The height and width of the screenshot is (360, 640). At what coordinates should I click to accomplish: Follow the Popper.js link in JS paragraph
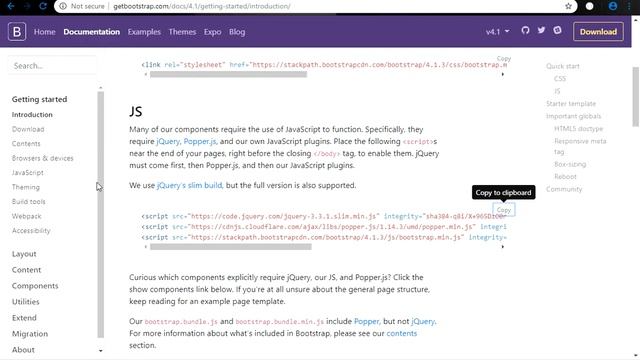pyautogui.click(x=200, y=141)
